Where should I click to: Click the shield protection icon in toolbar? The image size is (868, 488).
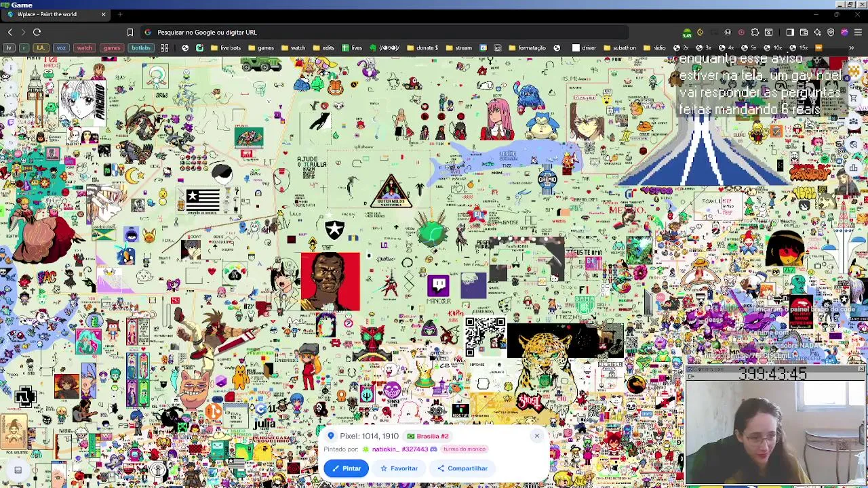(x=831, y=32)
